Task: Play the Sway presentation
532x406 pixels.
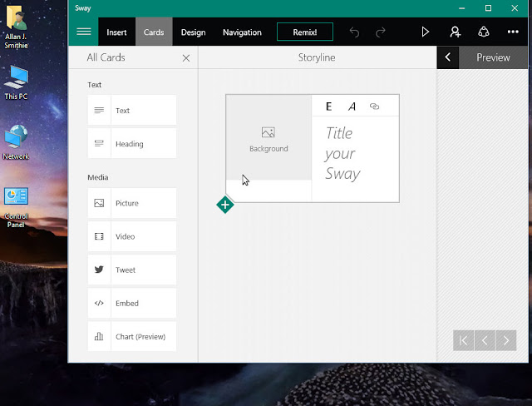Action: [x=425, y=32]
